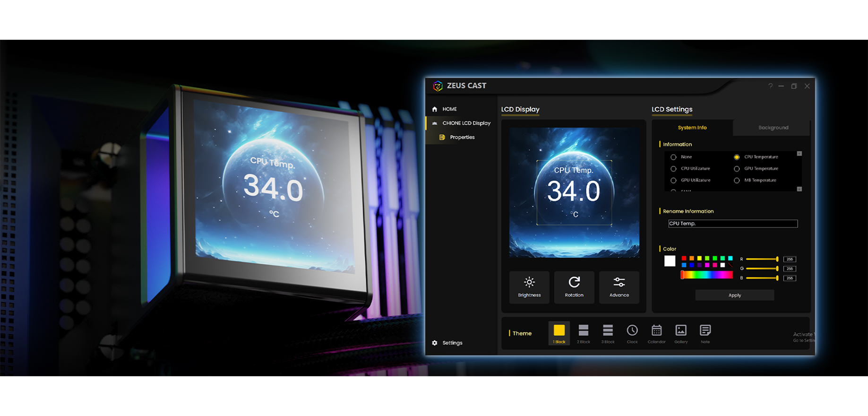Open CHIONE LCD Display in sidebar
The image size is (868, 416).
[x=461, y=123]
